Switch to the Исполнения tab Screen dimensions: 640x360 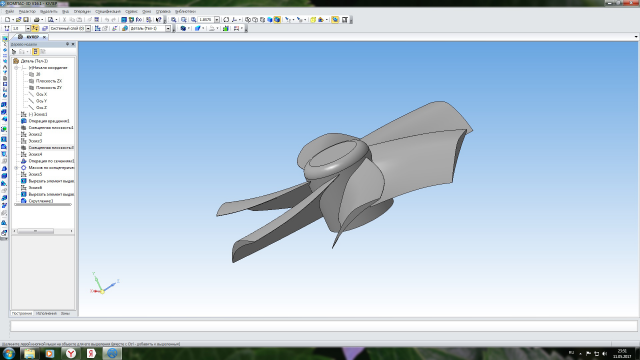click(x=46, y=313)
